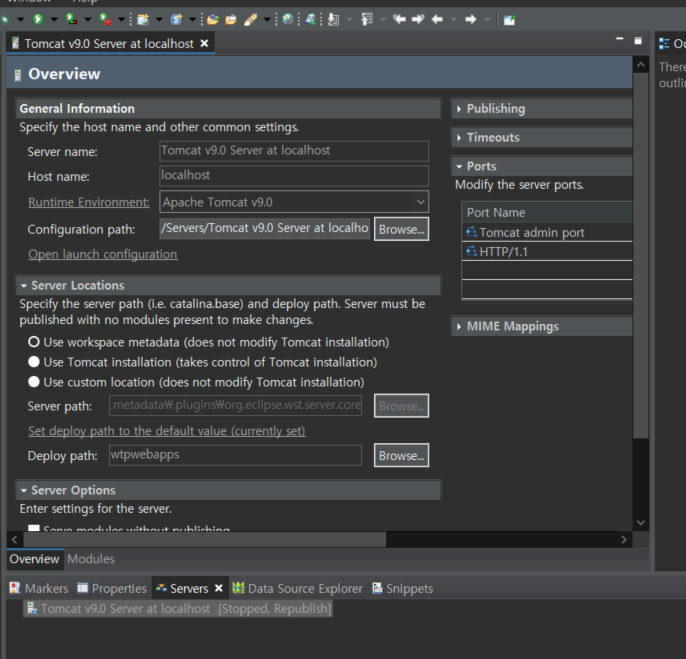This screenshot has height=659, width=686.
Task: Click Browse next to Deploy path
Action: click(x=401, y=455)
